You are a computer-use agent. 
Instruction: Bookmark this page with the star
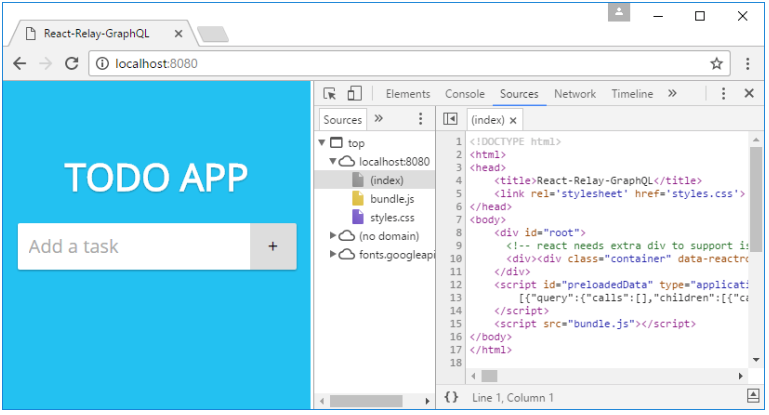pyautogui.click(x=717, y=63)
